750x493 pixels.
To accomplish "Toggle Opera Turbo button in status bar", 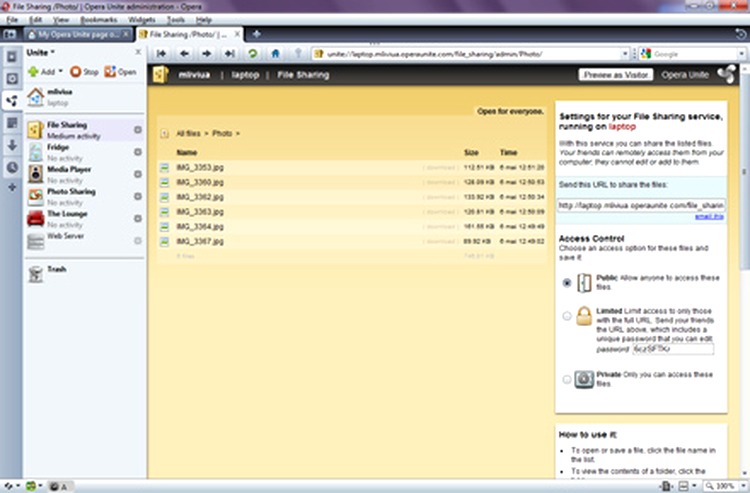I will [59, 486].
